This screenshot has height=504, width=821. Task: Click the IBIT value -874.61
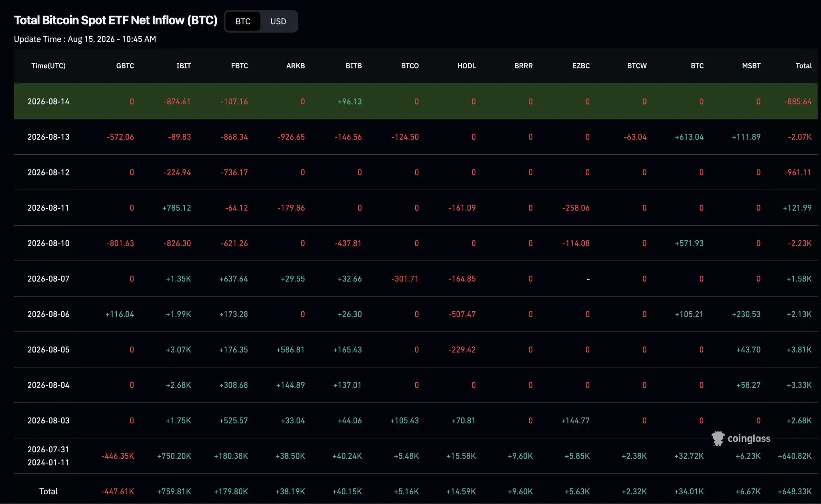177,102
